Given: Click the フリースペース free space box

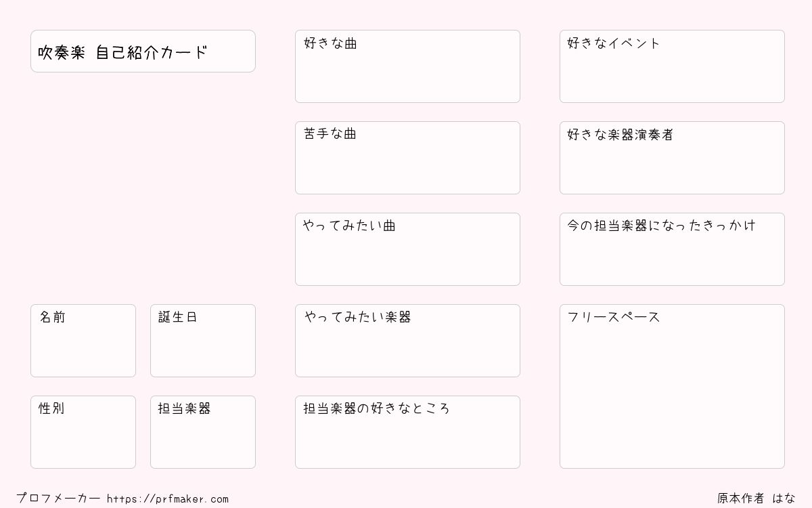Looking at the screenshot, I should 672,386.
